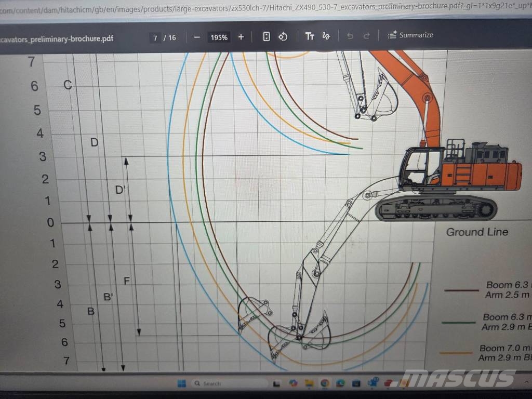Rotate the PDF page
This screenshot has height=399, width=532.
tap(283, 36)
